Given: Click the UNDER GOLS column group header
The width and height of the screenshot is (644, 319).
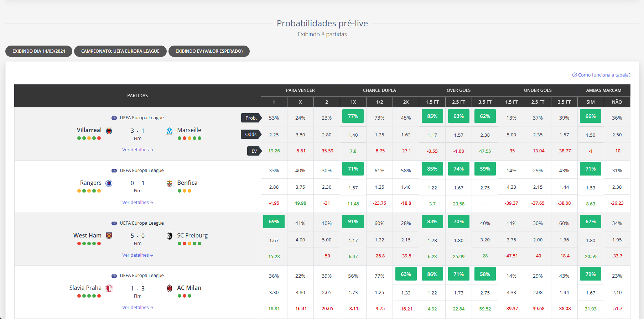Looking at the screenshot, I should (x=537, y=90).
